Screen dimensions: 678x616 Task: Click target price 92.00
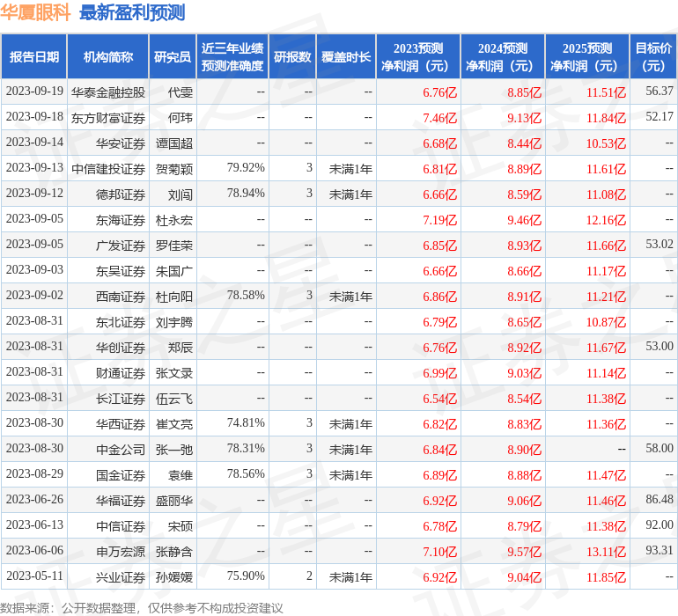tap(660, 524)
